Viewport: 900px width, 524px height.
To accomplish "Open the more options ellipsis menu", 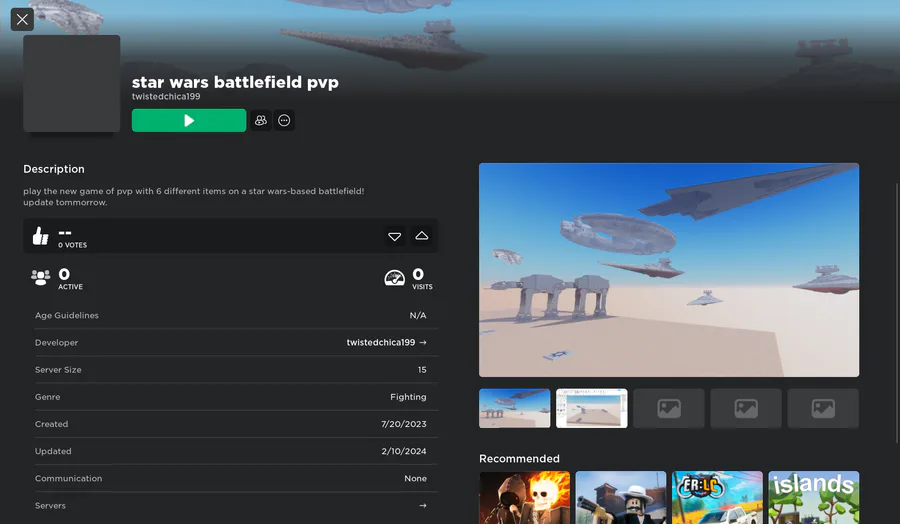I will click(x=284, y=121).
